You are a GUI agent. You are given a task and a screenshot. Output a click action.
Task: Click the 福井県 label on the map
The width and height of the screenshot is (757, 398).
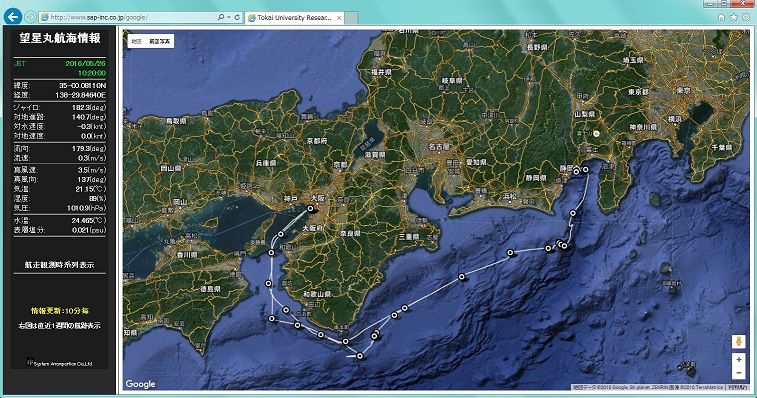381,71
